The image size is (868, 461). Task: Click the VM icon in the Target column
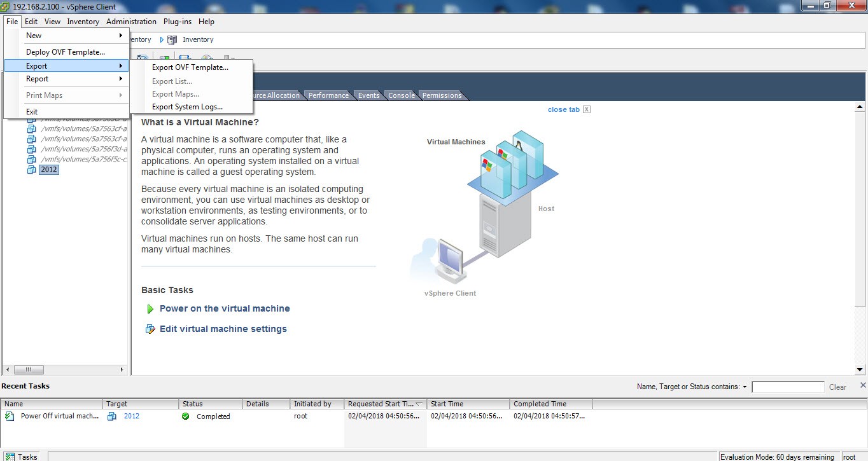pyautogui.click(x=112, y=416)
